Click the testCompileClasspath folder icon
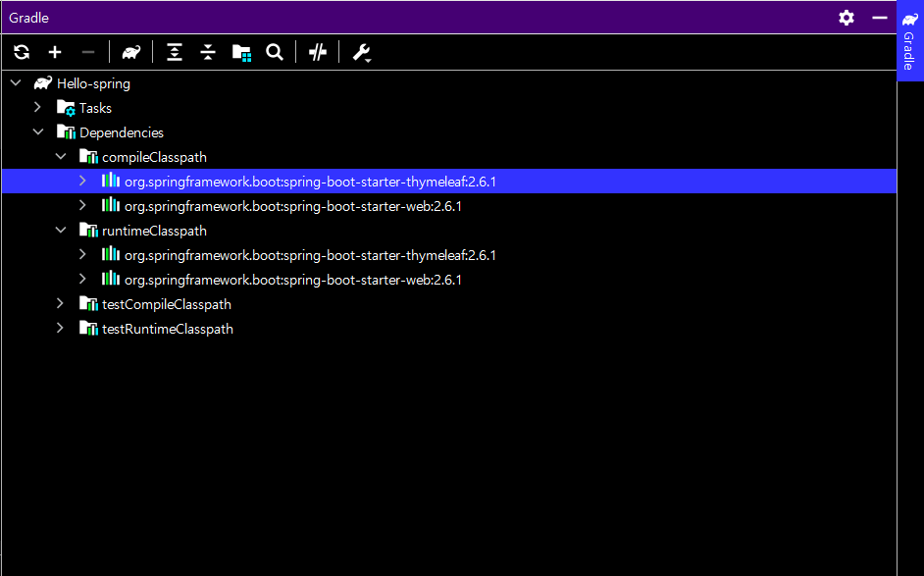This screenshot has height=576, width=924. [x=88, y=303]
